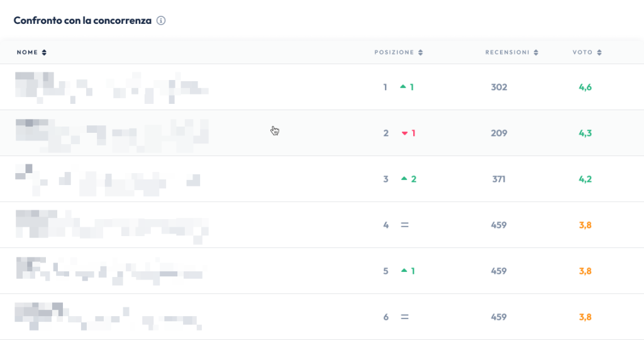Sort table by the NOME column
Image resolution: width=644 pixels, height=340 pixels.
point(32,52)
